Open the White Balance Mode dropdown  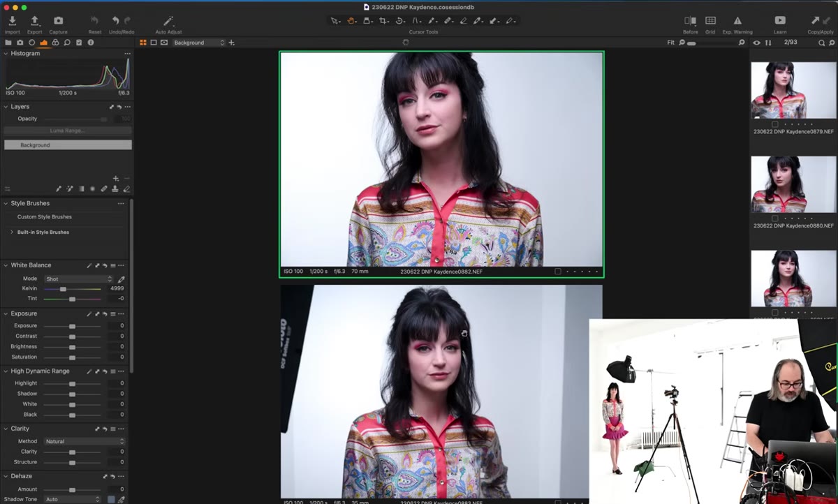pyautogui.click(x=78, y=279)
